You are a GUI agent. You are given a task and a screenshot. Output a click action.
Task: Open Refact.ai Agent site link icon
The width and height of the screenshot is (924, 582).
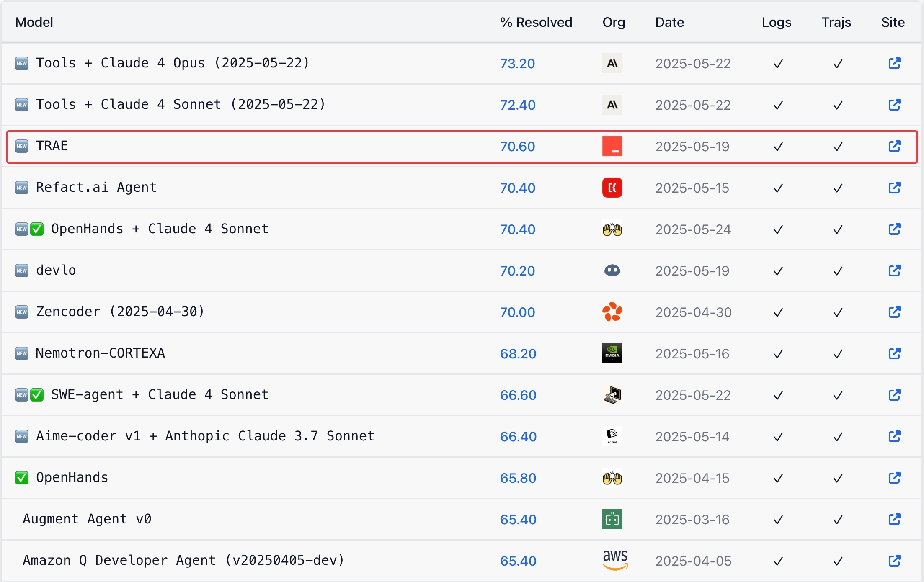point(894,188)
